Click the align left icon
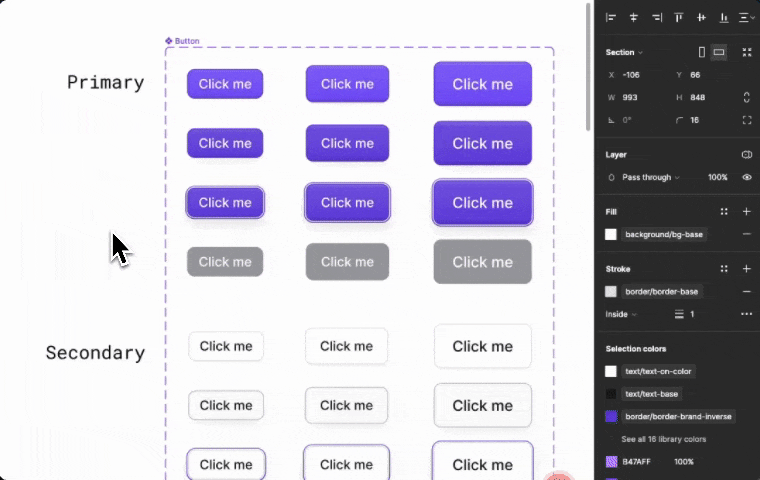The image size is (760, 480). click(x=611, y=17)
